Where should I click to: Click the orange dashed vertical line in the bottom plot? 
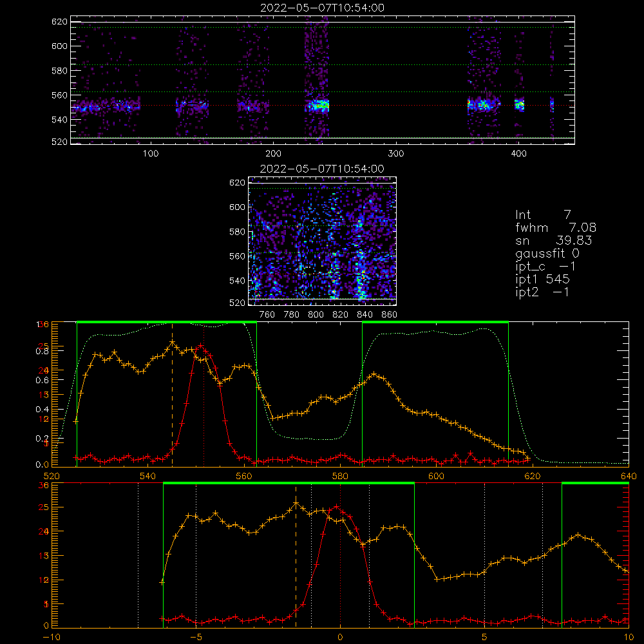click(296, 555)
